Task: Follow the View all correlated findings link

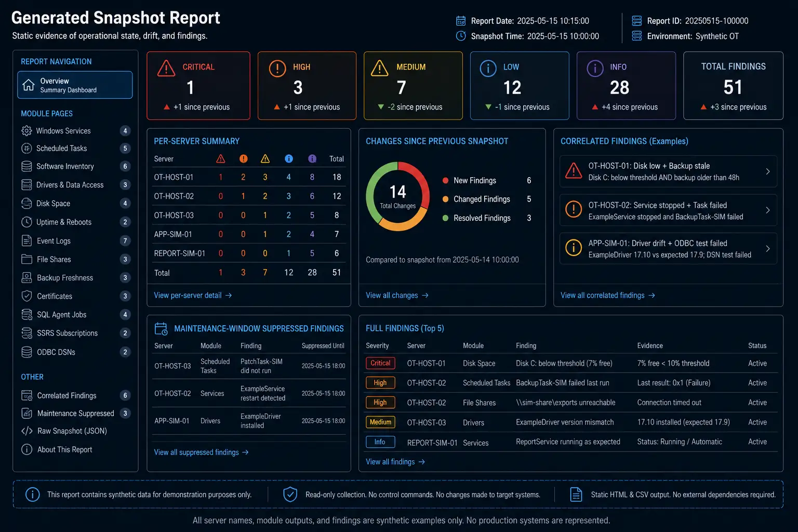Action: (x=608, y=295)
